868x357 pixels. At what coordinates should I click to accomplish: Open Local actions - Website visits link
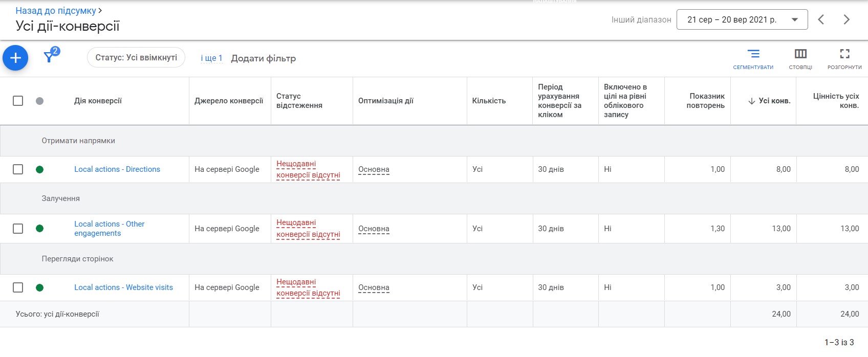point(123,287)
